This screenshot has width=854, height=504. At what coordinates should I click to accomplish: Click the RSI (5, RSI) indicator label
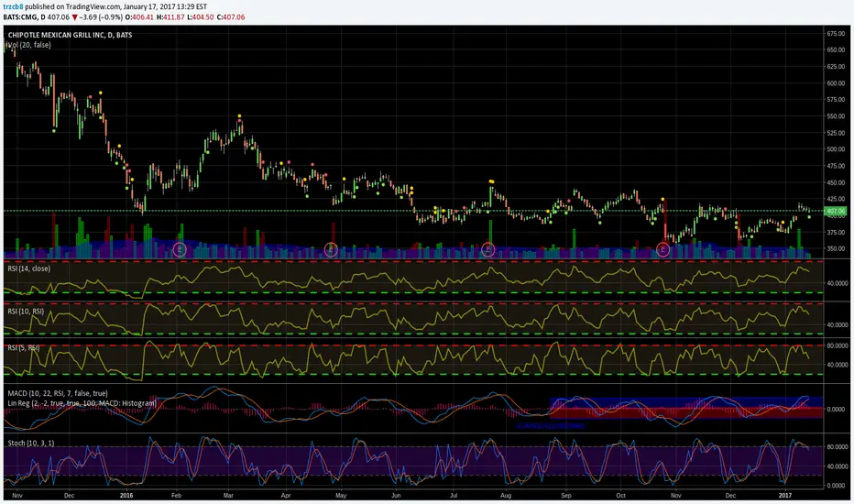[24, 347]
